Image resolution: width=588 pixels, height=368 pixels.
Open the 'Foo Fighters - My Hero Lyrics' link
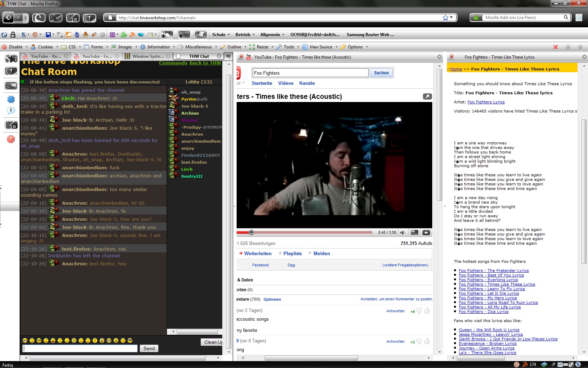click(488, 298)
